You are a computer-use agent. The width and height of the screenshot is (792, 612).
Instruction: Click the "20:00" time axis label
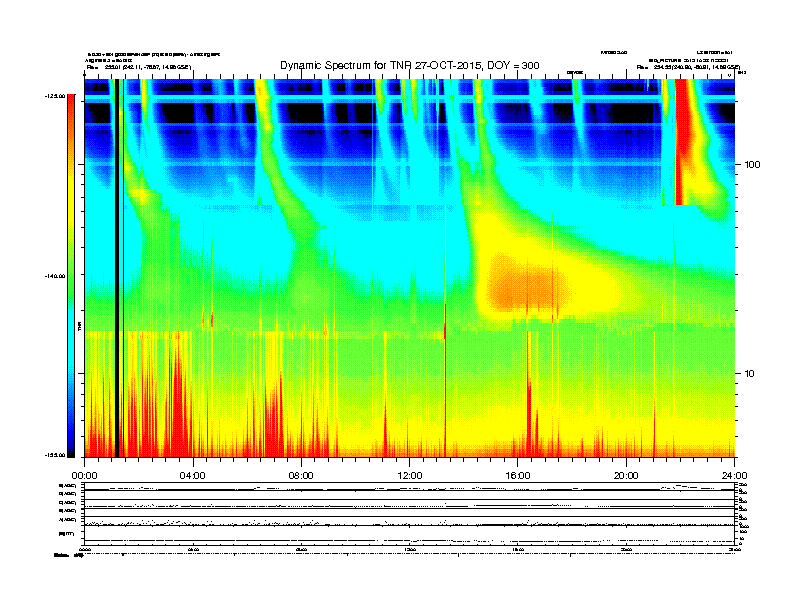pos(626,476)
